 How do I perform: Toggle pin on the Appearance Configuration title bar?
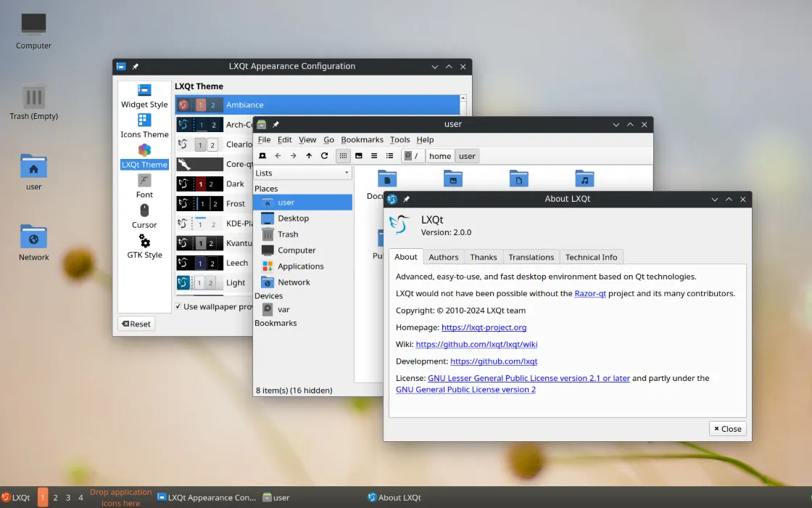coord(135,66)
